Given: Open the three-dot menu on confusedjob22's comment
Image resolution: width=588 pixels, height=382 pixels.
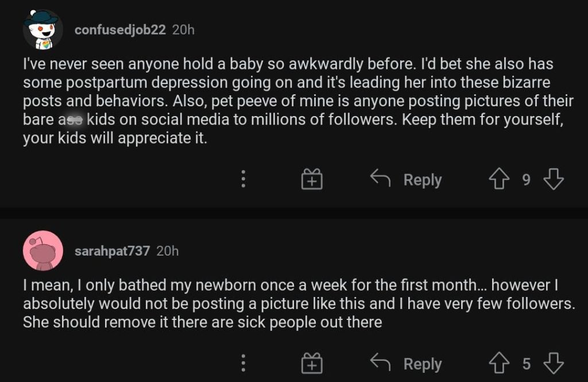Looking at the screenshot, I should point(243,180).
